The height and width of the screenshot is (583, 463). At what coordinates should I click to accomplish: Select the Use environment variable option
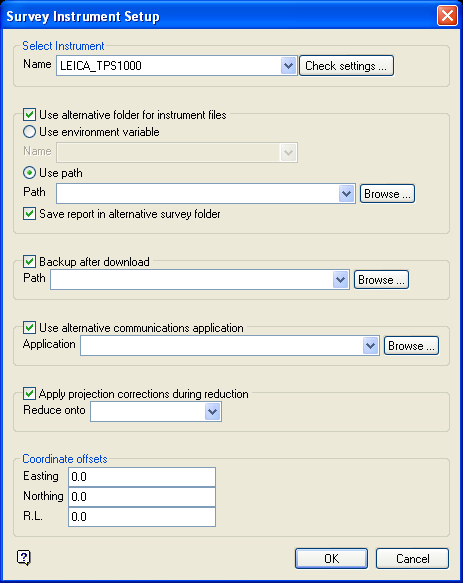tap(29, 132)
